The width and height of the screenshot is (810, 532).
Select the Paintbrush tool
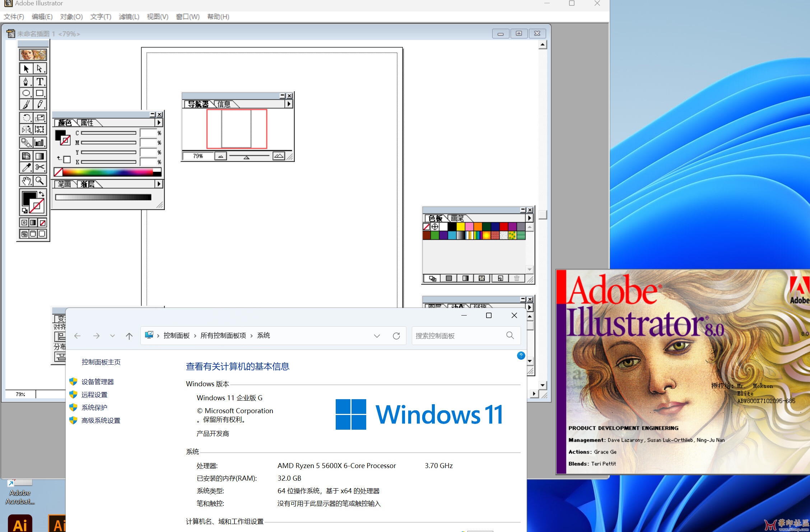(x=26, y=104)
